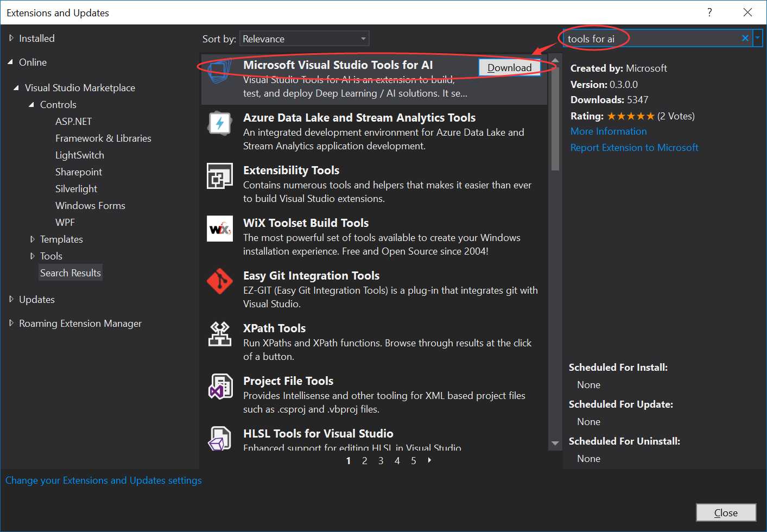Select Search Results in tree
Screen dimensions: 767x532
[x=70, y=273]
